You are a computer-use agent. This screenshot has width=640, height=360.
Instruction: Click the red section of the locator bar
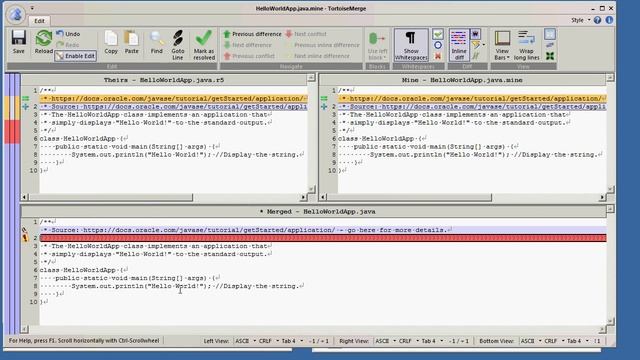12,131
